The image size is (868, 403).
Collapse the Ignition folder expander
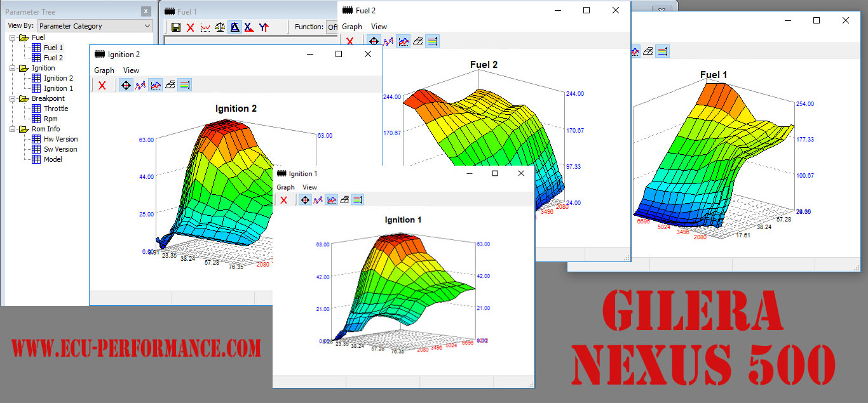[x=13, y=68]
